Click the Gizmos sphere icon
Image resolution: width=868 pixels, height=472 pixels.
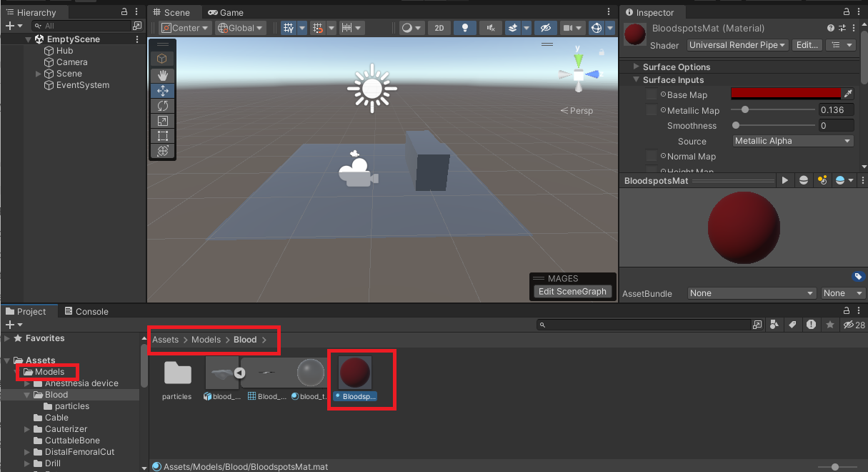tap(596, 28)
